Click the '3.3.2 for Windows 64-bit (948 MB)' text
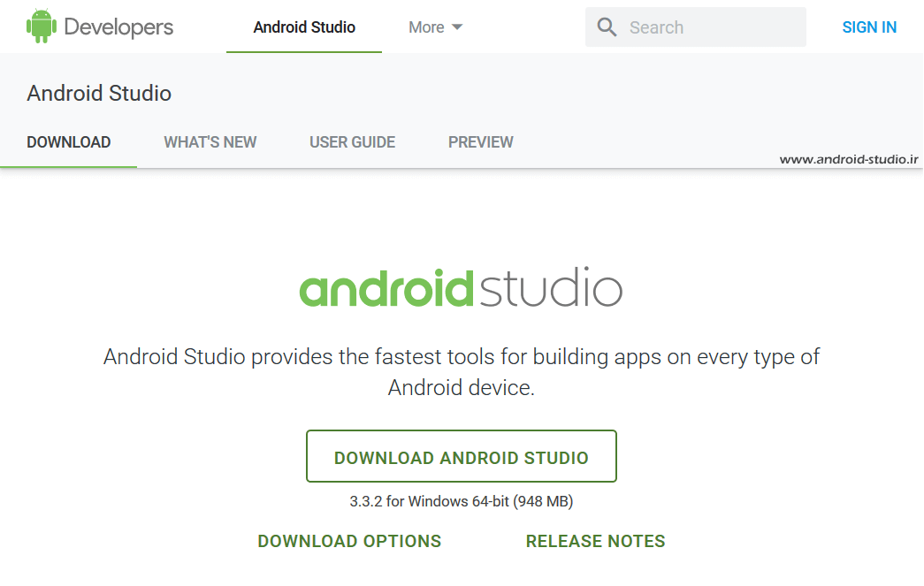This screenshot has width=924, height=586. [x=462, y=501]
